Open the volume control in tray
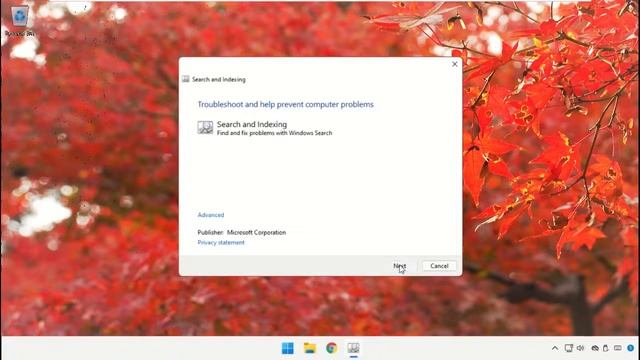This screenshot has height=360, width=640. 580,348
